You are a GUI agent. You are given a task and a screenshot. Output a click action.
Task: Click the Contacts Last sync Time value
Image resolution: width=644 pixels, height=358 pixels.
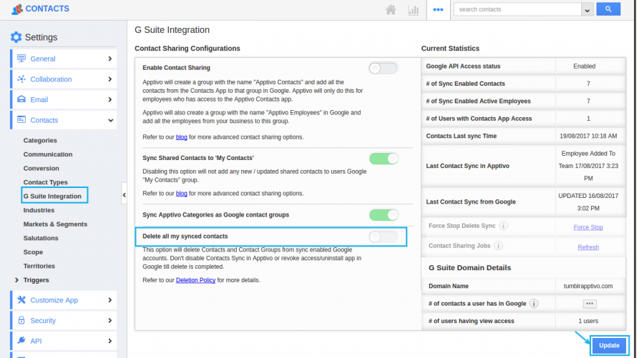click(588, 136)
